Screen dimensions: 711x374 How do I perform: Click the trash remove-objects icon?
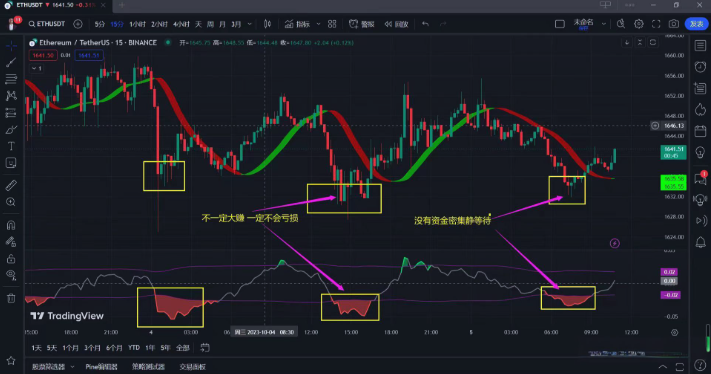pos(11,298)
